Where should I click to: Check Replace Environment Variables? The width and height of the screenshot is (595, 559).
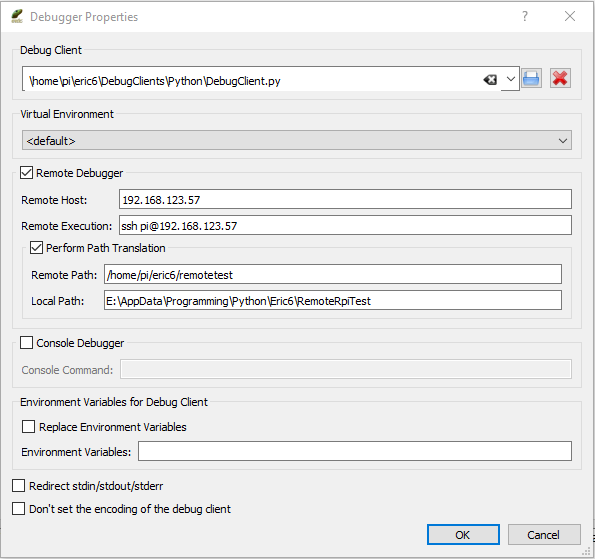tap(28, 427)
